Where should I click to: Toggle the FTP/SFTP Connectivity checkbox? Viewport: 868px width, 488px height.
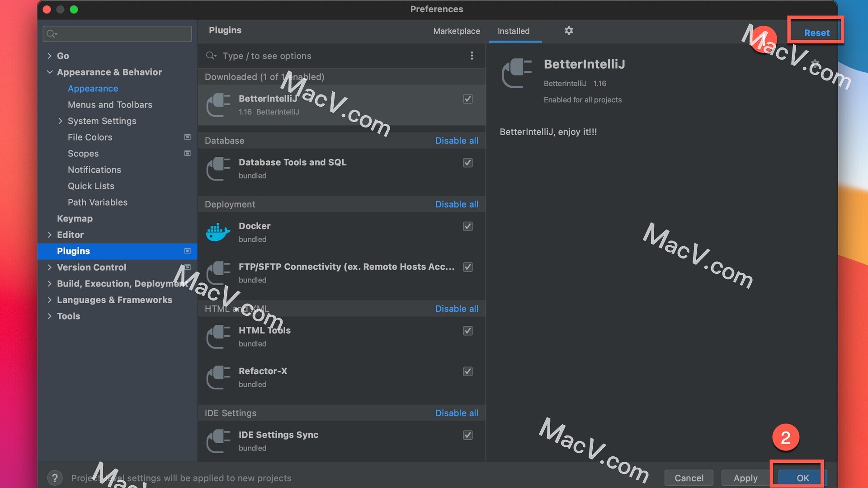point(468,267)
